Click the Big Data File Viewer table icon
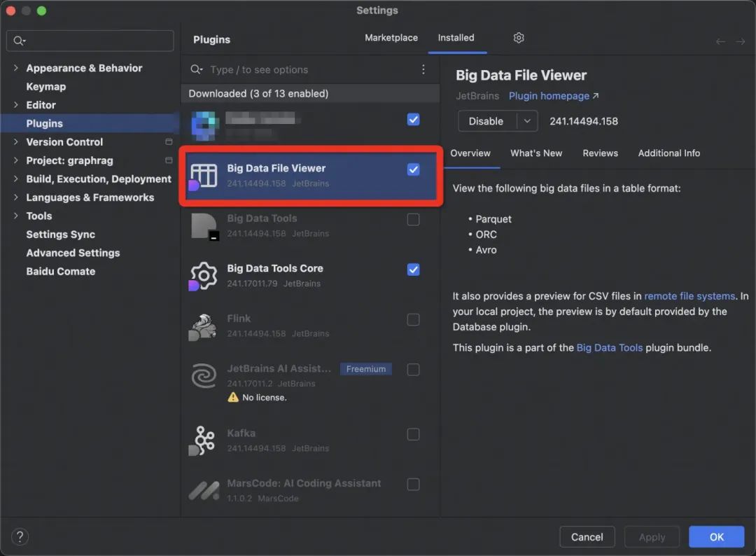The image size is (756, 556). (204, 176)
